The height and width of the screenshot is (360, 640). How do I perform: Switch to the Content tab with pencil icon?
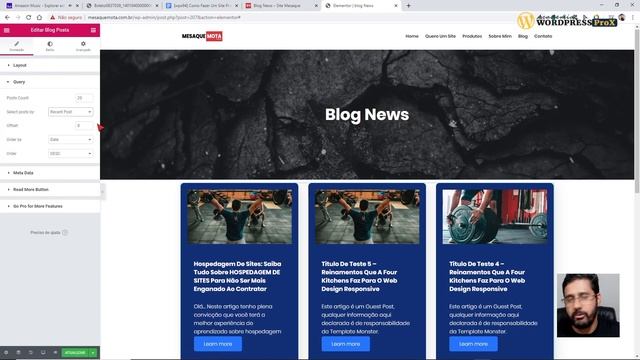click(x=17, y=46)
